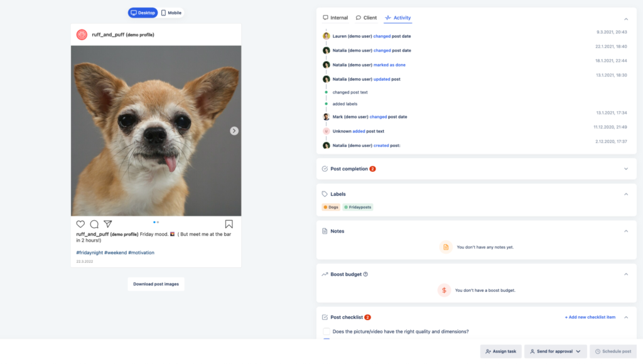The image size is (643, 364).
Task: Switch preview to Mobile view
Action: tap(171, 13)
